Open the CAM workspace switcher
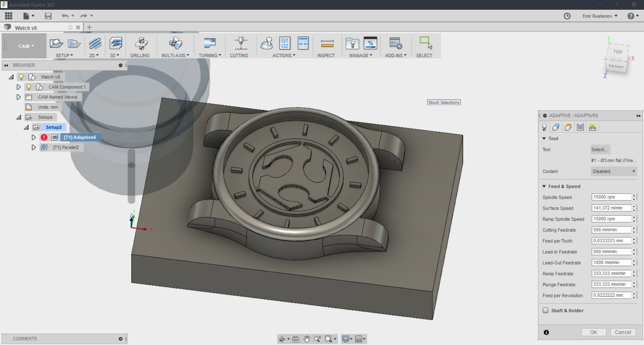This screenshot has width=644, height=345. [x=26, y=46]
